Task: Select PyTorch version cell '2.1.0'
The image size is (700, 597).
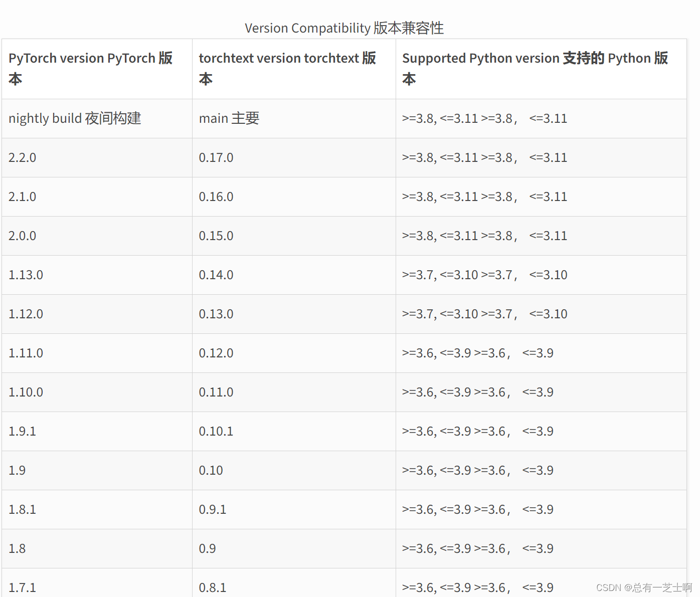Action: tap(97, 197)
